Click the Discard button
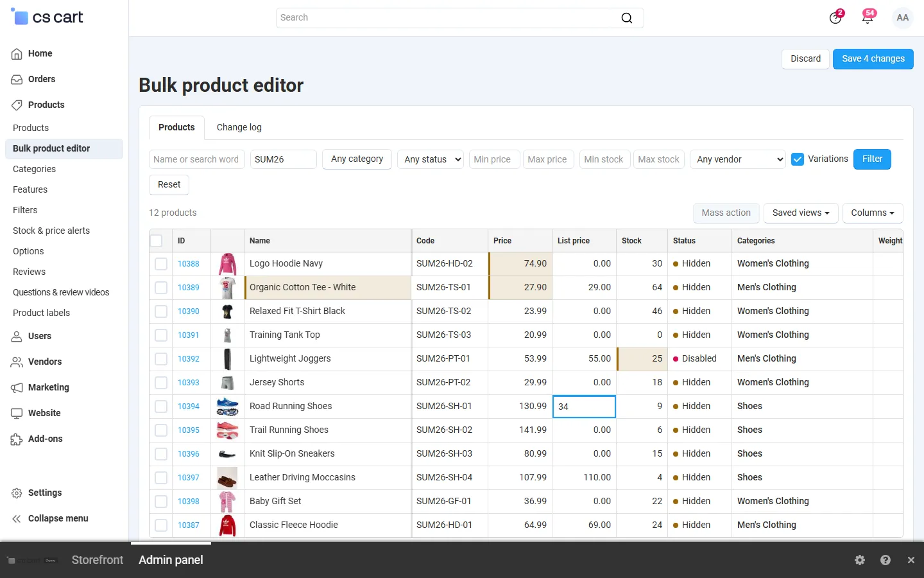The width and height of the screenshot is (924, 578). point(805,59)
